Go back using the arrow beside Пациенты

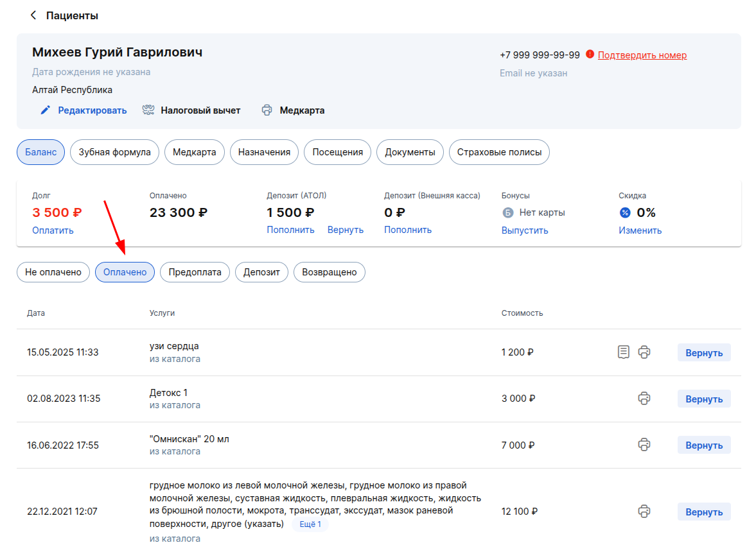pos(33,15)
